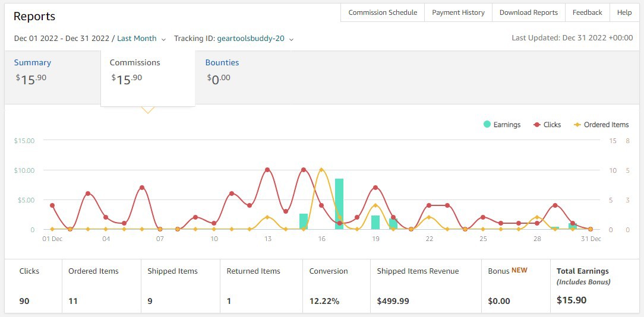Screen dimensions: 644x317
Task: Toggle the Ordered Items legend marker
Action: pyautogui.click(x=577, y=125)
